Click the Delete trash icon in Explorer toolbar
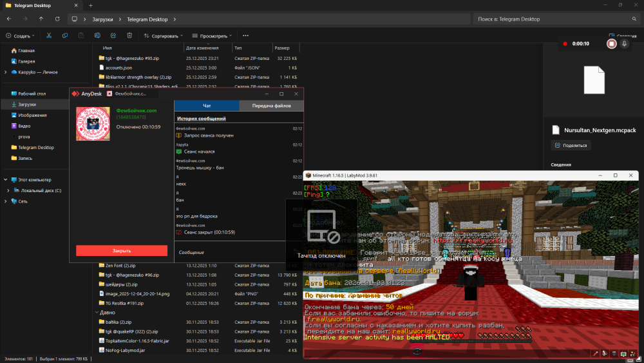The width and height of the screenshot is (644, 363). (x=129, y=35)
